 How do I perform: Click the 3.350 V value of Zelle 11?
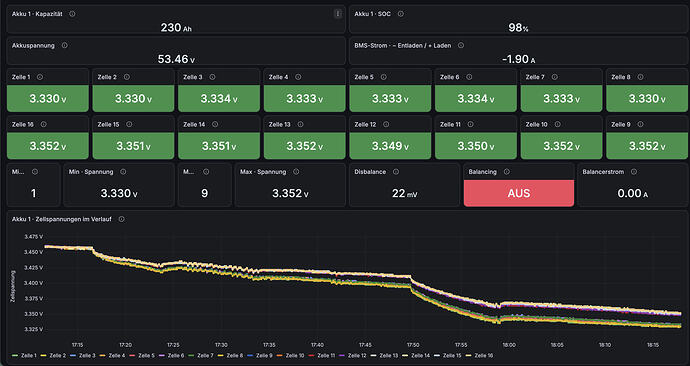(476, 146)
